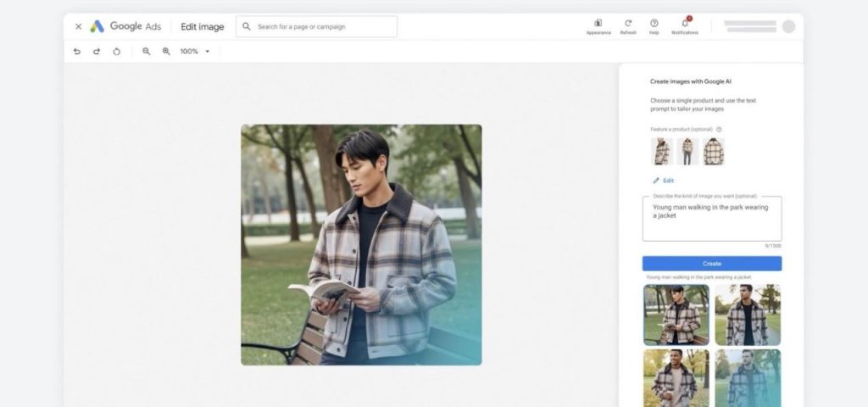Zoom in with the magnifier plus icon
The width and height of the screenshot is (868, 407).
pos(166,52)
